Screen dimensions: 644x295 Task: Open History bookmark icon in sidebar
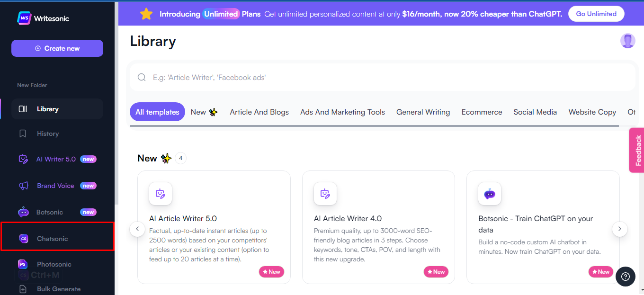point(23,134)
